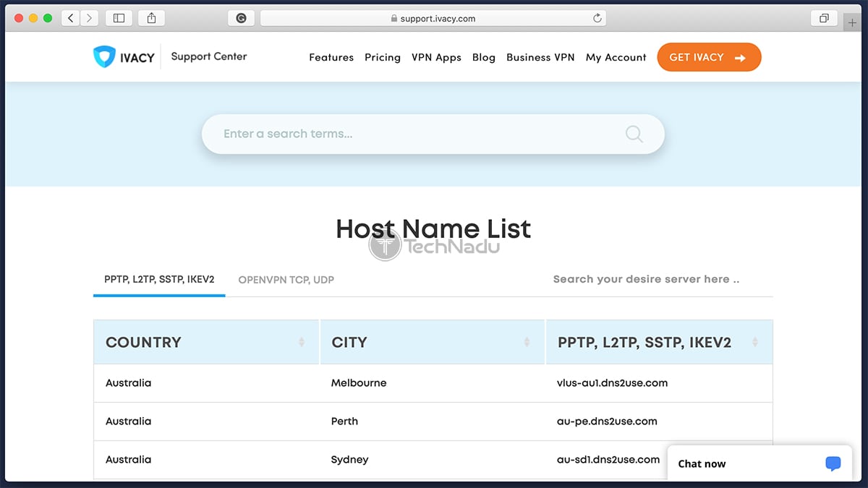This screenshot has height=488, width=868.
Task: Click the magnifier search icon
Action: 634,134
